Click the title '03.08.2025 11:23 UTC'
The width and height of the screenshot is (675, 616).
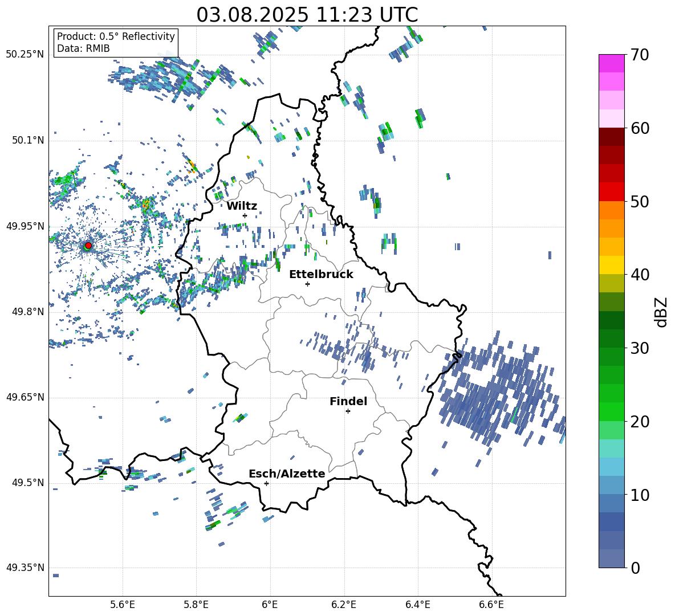307,15
